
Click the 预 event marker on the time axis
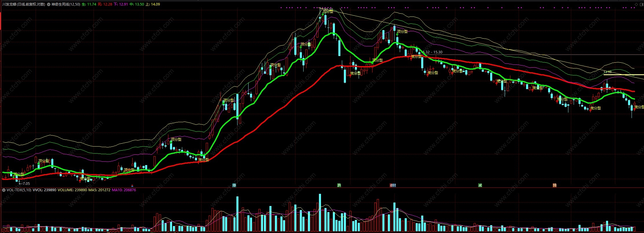pos(554,185)
